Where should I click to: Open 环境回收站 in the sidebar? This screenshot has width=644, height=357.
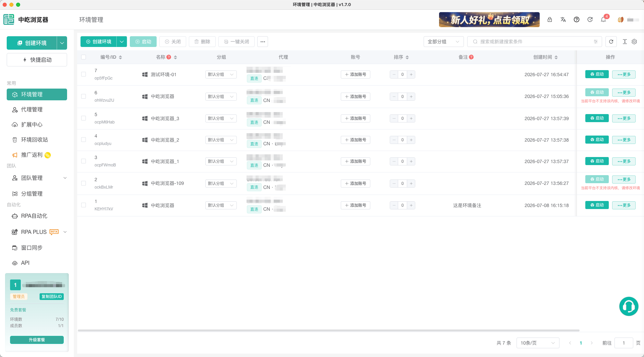pos(37,140)
